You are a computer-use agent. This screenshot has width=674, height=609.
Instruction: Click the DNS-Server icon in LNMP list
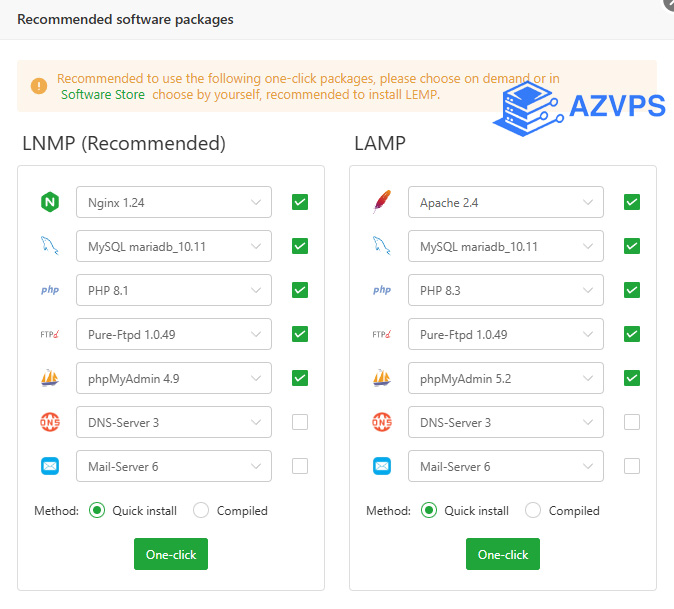[x=50, y=422]
